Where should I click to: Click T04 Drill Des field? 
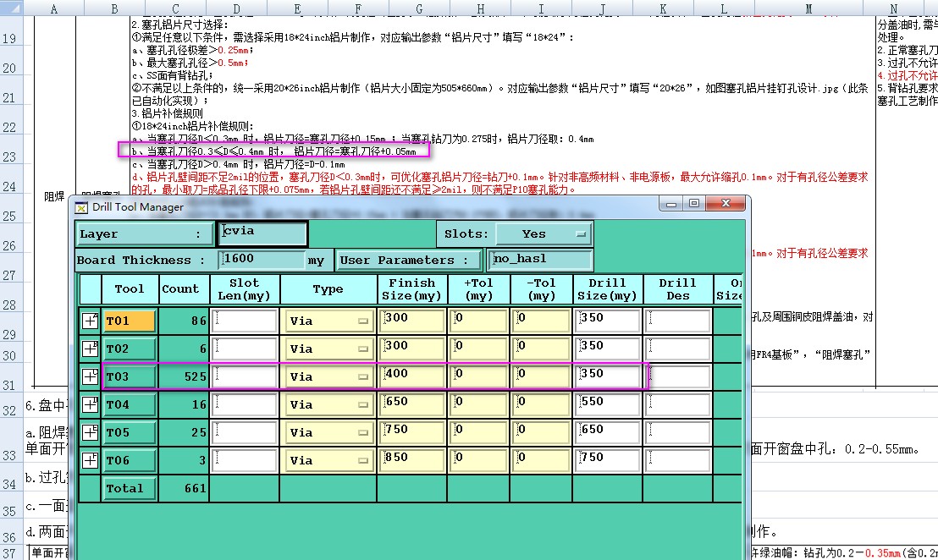678,404
